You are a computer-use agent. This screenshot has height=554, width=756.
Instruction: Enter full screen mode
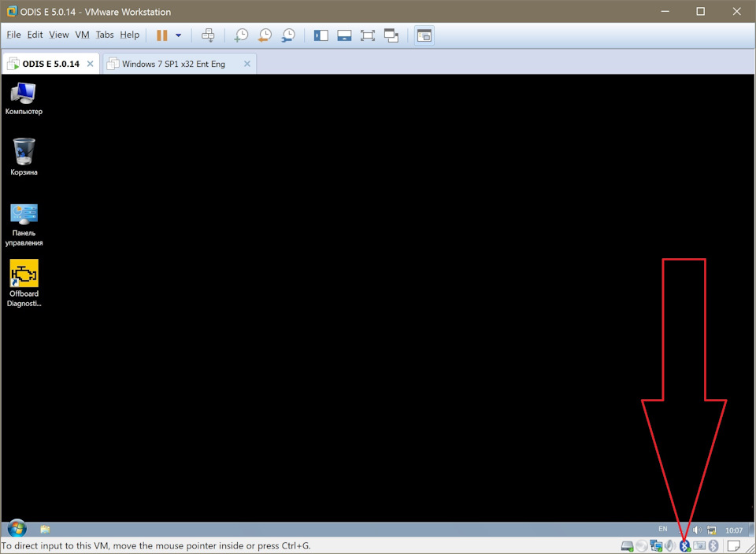(x=368, y=35)
